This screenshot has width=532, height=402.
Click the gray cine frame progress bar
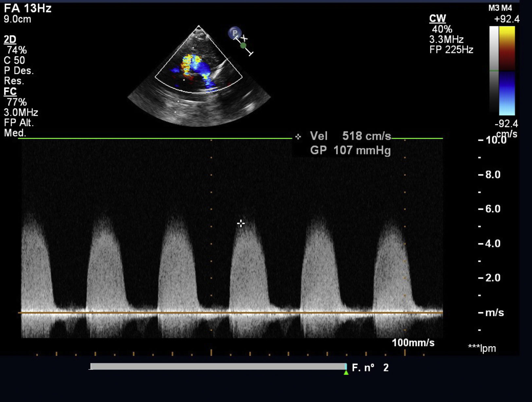point(218,367)
